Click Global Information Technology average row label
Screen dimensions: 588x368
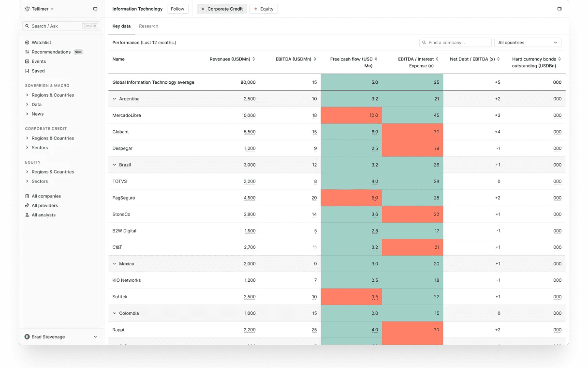tap(153, 82)
